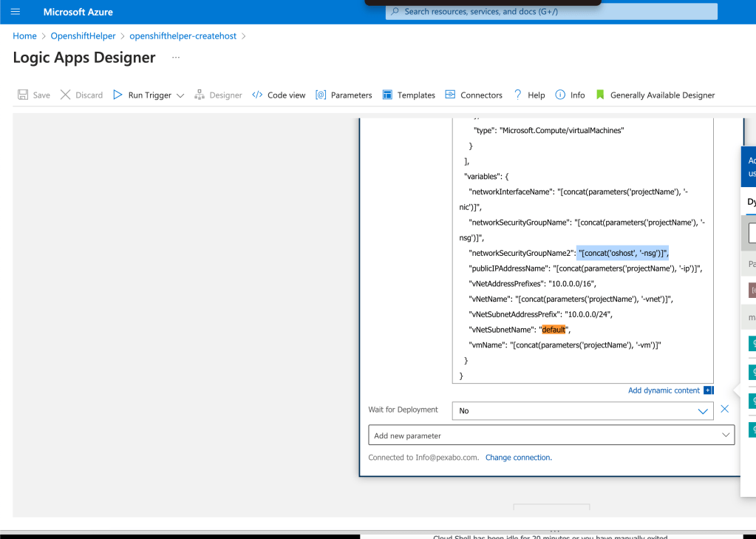Click the "publicIPAddressName" line

pos(585,268)
